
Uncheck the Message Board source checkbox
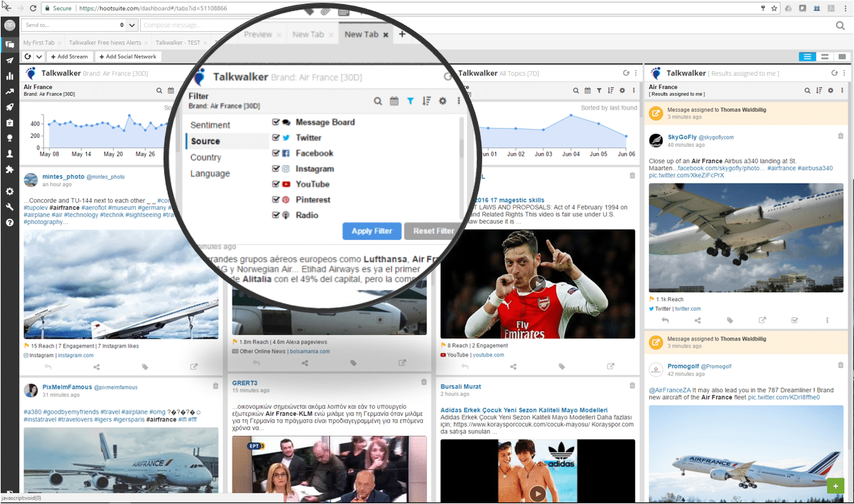click(276, 122)
